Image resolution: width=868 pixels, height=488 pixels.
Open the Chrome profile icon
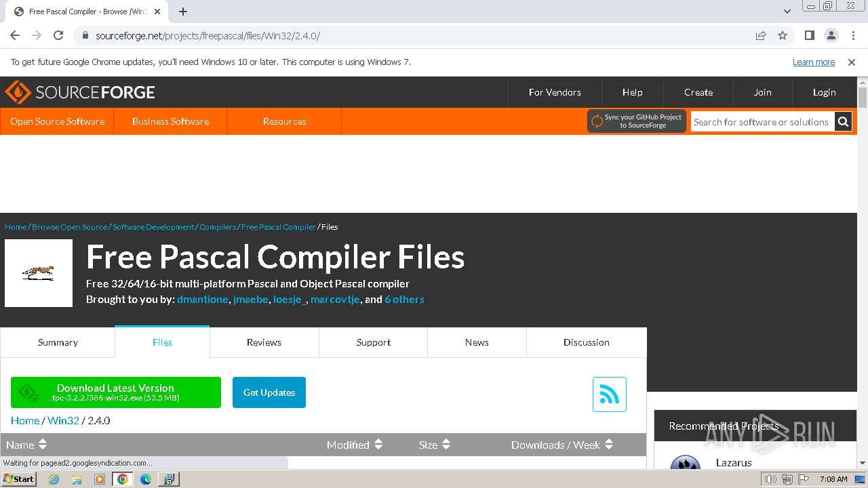tap(831, 35)
